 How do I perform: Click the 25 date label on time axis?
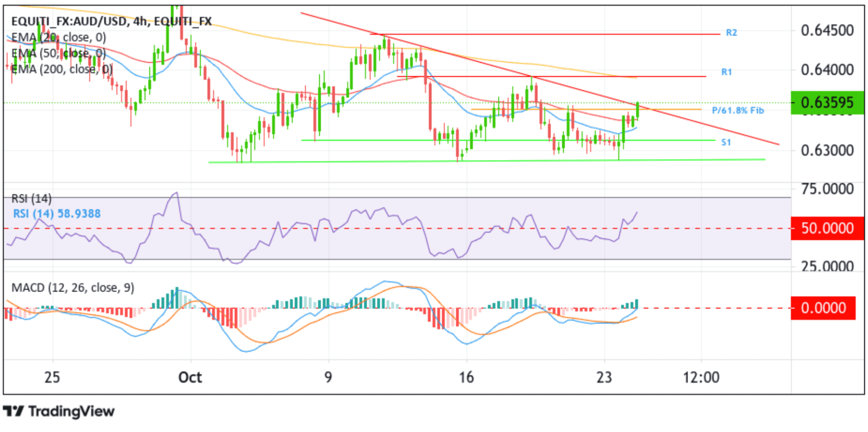click(52, 377)
